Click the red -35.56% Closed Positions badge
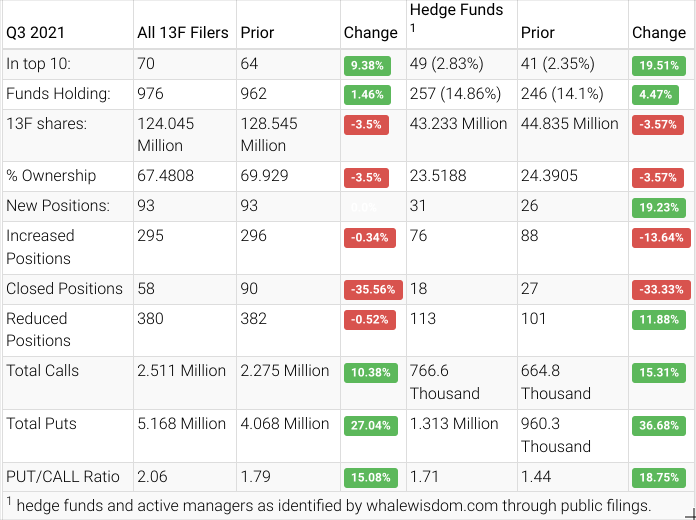Viewport: 696px width, 520px height. click(x=370, y=290)
